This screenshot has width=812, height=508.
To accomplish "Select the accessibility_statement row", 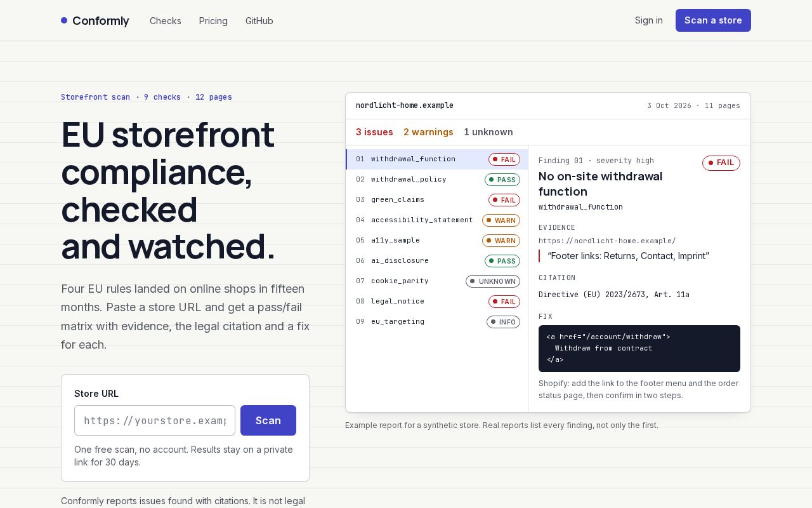I will pos(436,220).
